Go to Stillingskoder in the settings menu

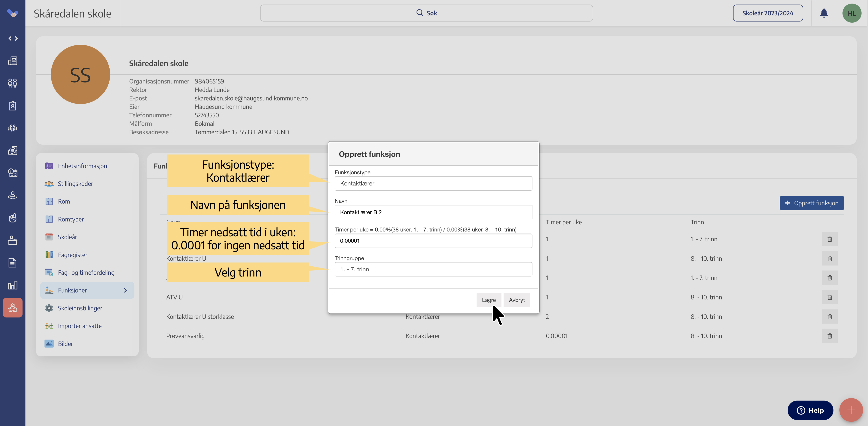75,184
